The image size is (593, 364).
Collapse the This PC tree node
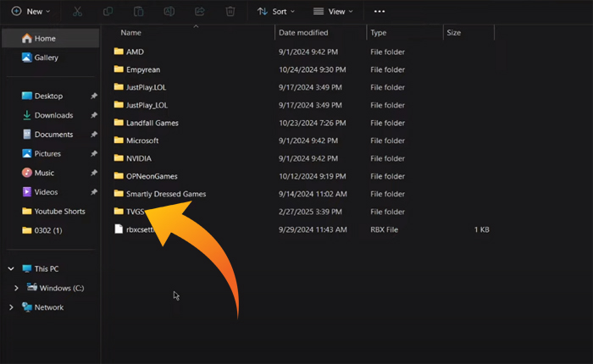[11, 269]
